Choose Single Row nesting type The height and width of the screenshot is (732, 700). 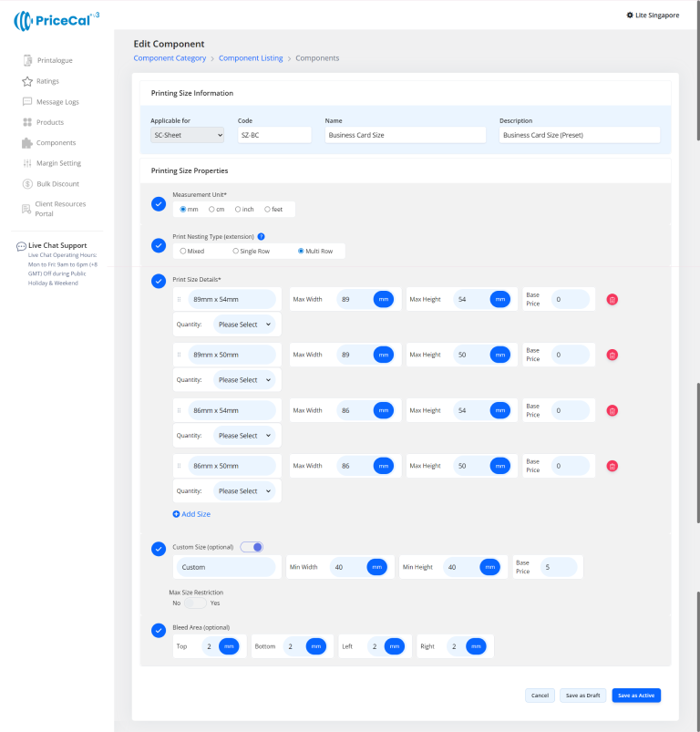tap(235, 251)
